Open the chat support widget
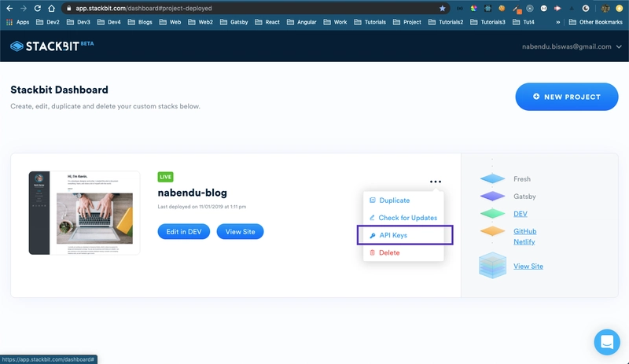 point(607,342)
